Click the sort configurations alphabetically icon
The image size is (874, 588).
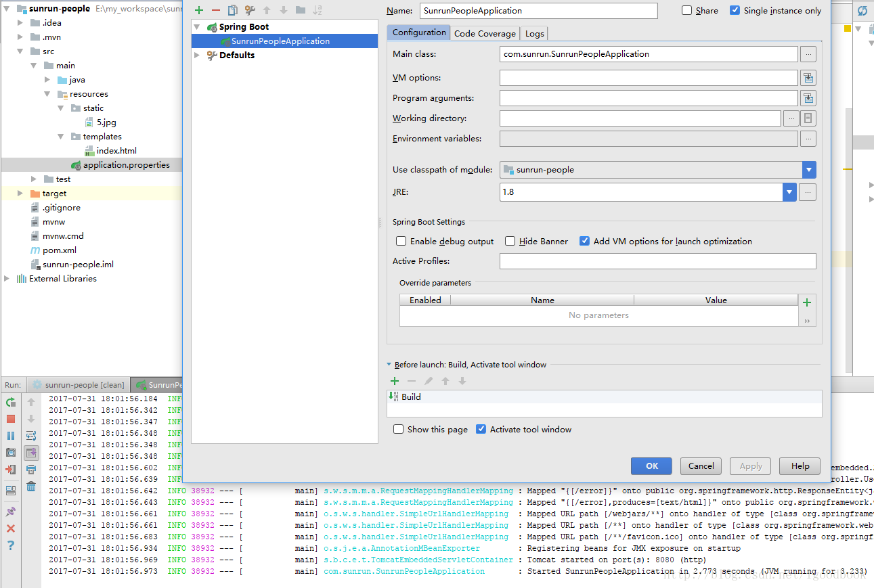[318, 10]
